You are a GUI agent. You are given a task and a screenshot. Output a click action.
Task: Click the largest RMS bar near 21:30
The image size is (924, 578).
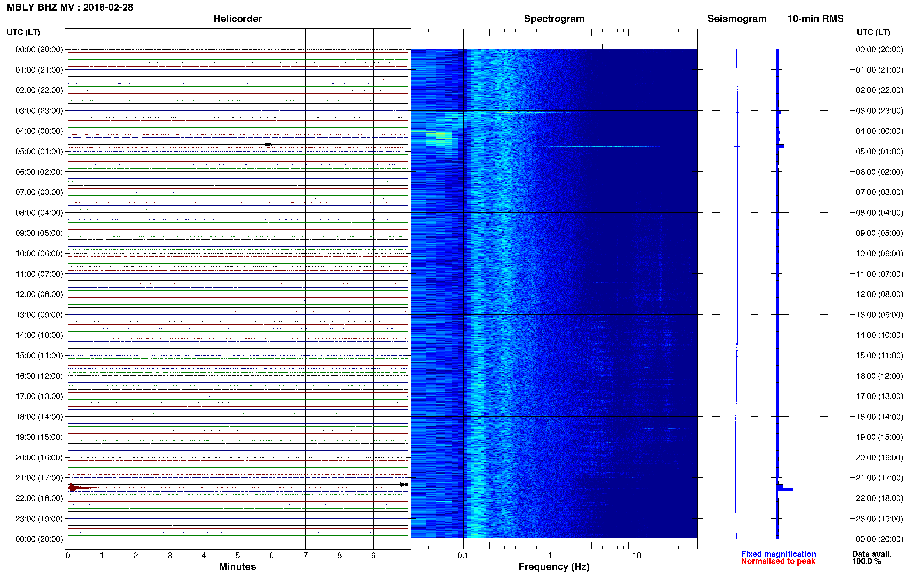coord(785,490)
